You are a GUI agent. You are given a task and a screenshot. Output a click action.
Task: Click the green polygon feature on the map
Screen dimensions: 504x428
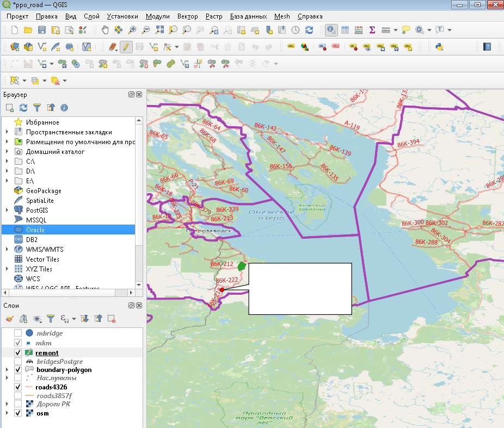click(x=242, y=266)
